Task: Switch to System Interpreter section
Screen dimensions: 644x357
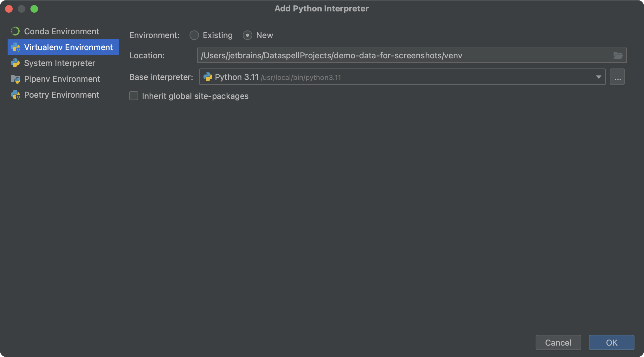Action: tap(59, 63)
